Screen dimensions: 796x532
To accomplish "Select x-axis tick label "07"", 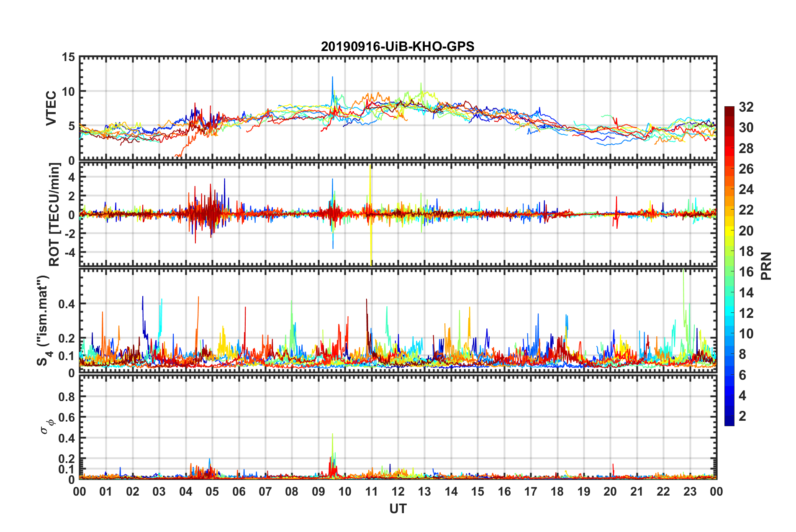I will click(265, 491).
